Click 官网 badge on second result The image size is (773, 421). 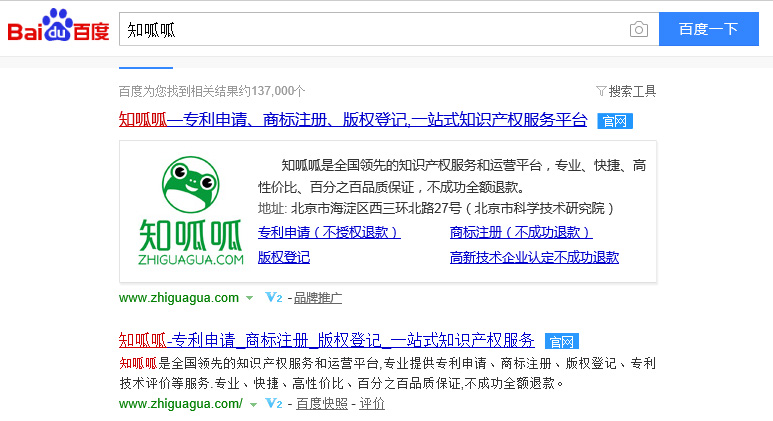[562, 341]
